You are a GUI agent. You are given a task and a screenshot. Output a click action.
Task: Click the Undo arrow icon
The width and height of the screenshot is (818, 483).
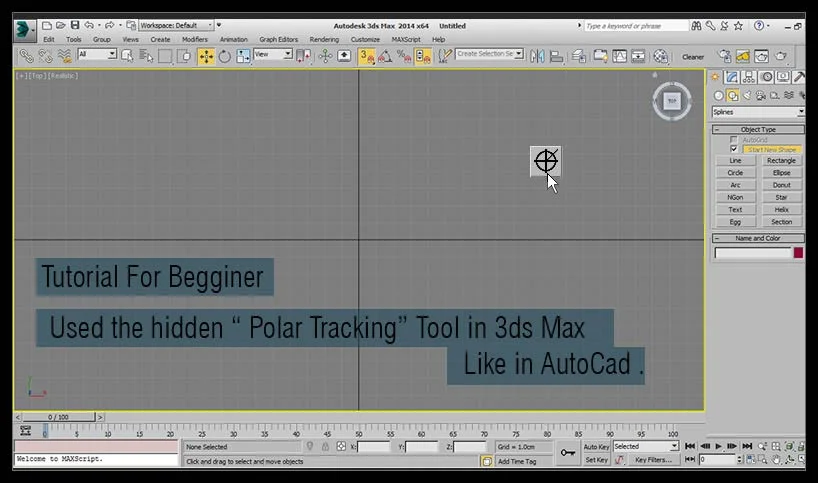(89, 25)
